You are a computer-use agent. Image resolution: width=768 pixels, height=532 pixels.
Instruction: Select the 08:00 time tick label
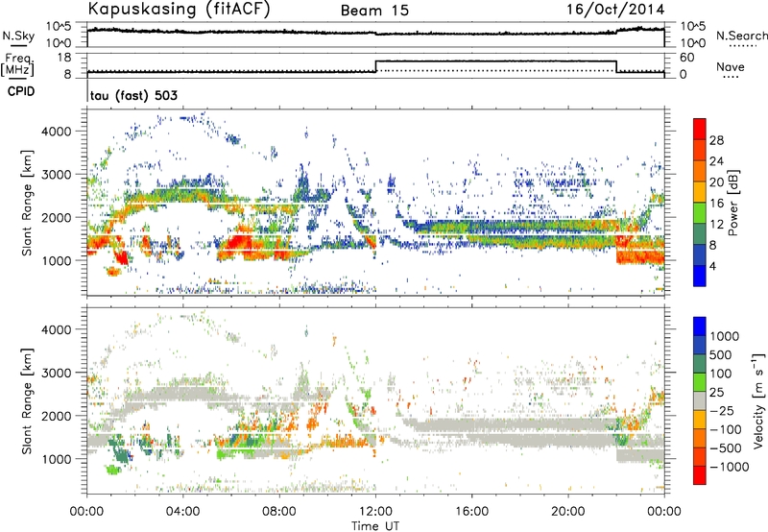(x=279, y=512)
